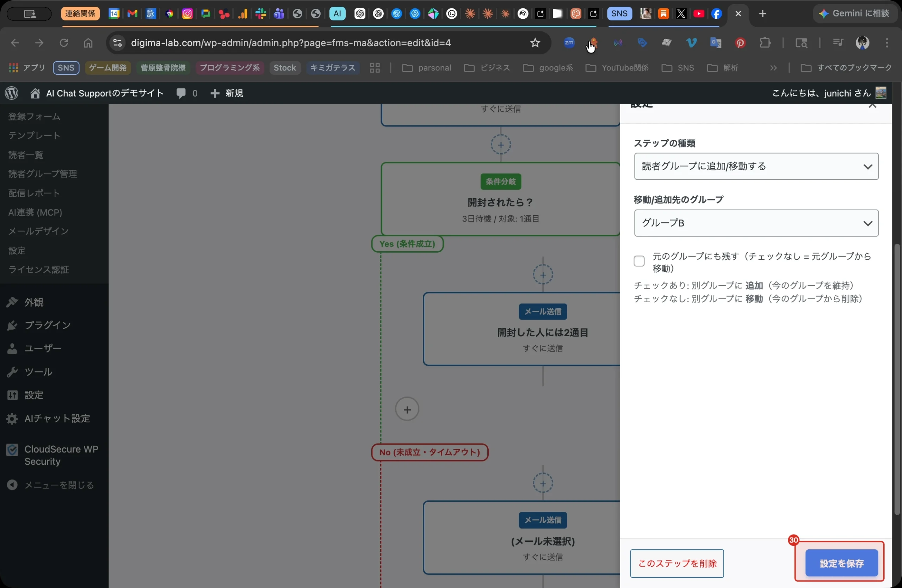Image resolution: width=902 pixels, height=588 pixels.
Task: Open the apps grid bookmark 'アプリ'
Action: click(26, 68)
